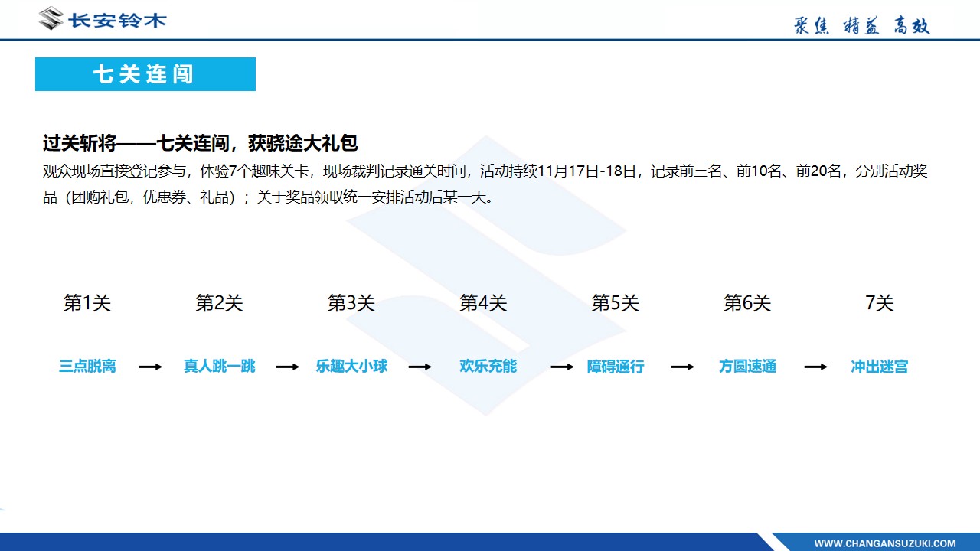Image resolution: width=980 pixels, height=551 pixels.
Task: Click the arrow between 方圆速通 and 冲出迷宫
Action: point(816,367)
